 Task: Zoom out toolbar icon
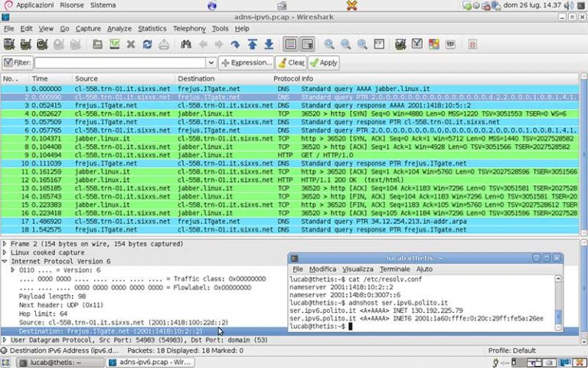pyautogui.click(x=346, y=44)
